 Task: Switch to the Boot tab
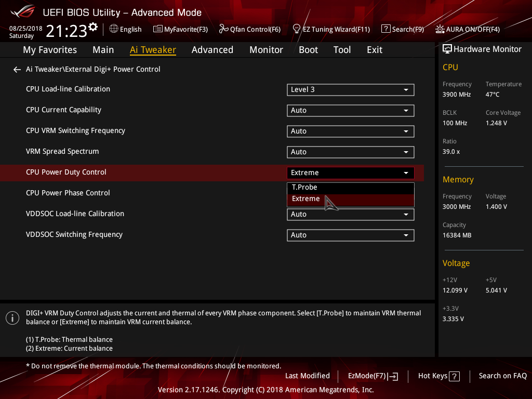click(x=309, y=50)
